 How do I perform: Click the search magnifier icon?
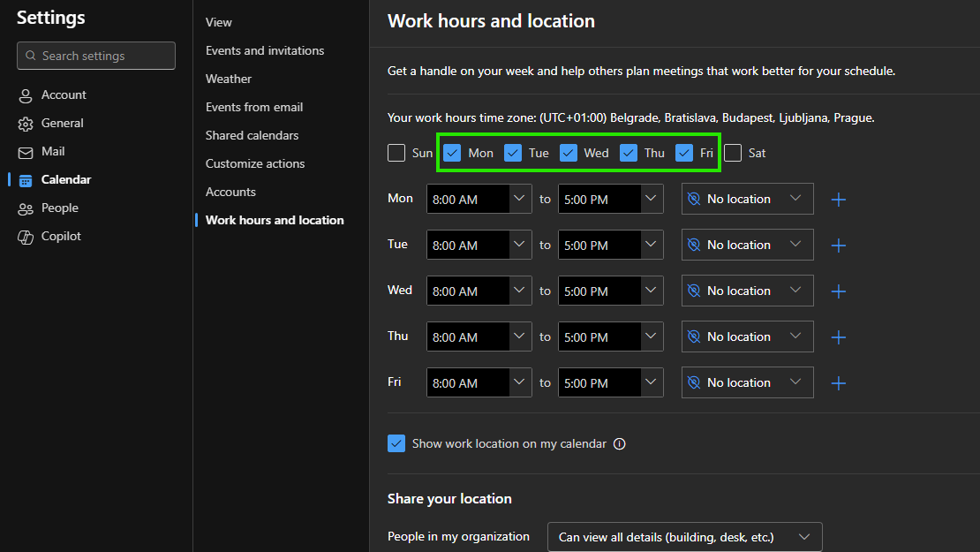coord(31,56)
